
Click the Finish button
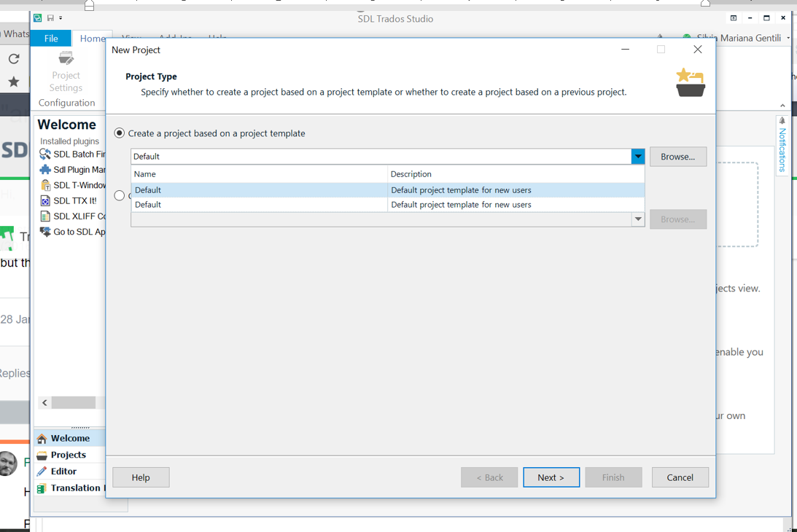click(613, 477)
